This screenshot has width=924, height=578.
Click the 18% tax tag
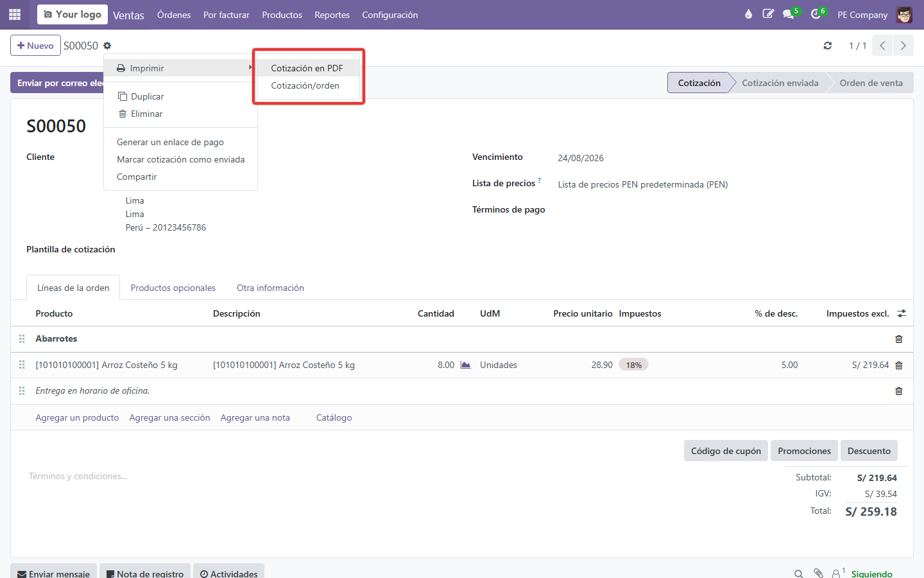[x=633, y=365]
